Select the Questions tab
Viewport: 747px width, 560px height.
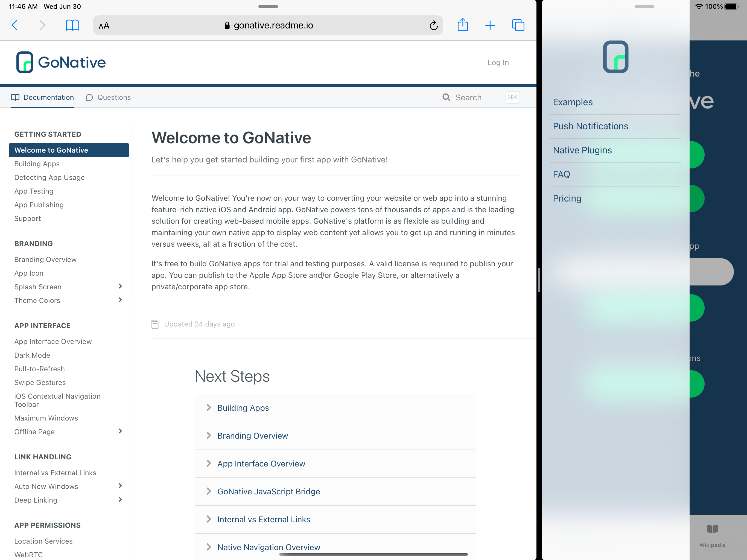108,97
